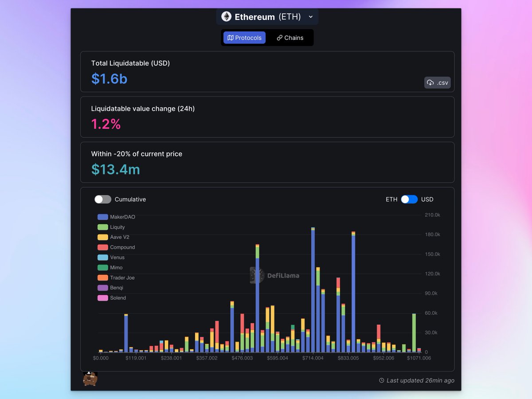Toggle Solend legend swatch
The width and height of the screenshot is (532, 399).
click(103, 298)
